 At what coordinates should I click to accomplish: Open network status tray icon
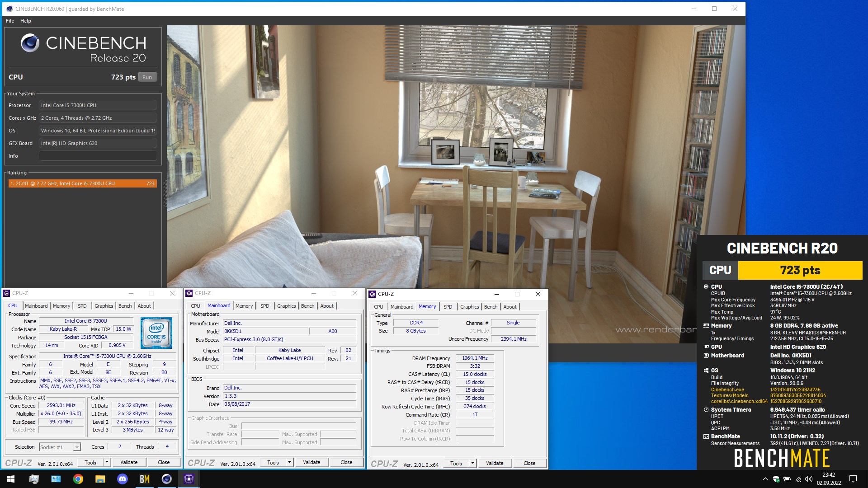click(798, 479)
